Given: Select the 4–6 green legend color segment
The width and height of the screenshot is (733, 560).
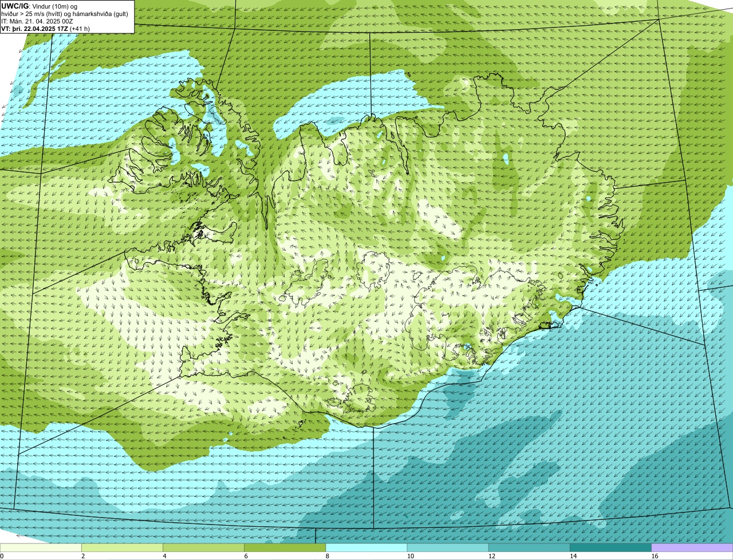Looking at the screenshot, I should (203, 547).
